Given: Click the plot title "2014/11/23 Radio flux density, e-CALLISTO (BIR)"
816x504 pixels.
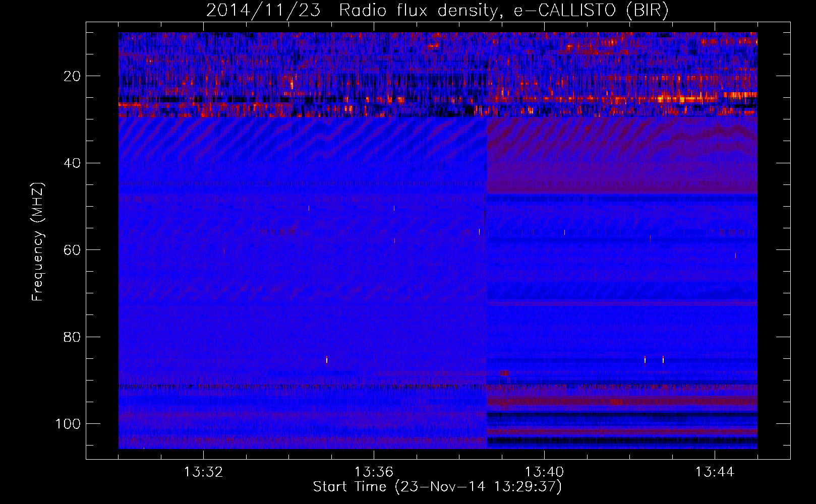Looking at the screenshot, I should (x=437, y=11).
